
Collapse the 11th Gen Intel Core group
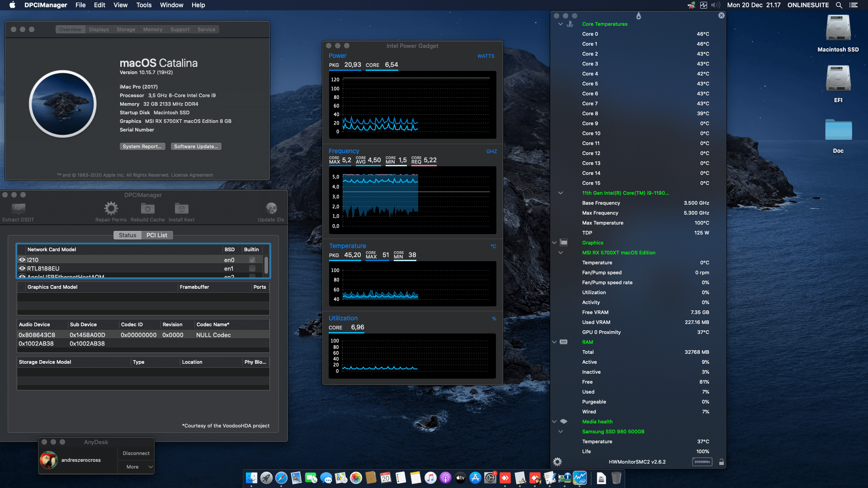point(561,193)
